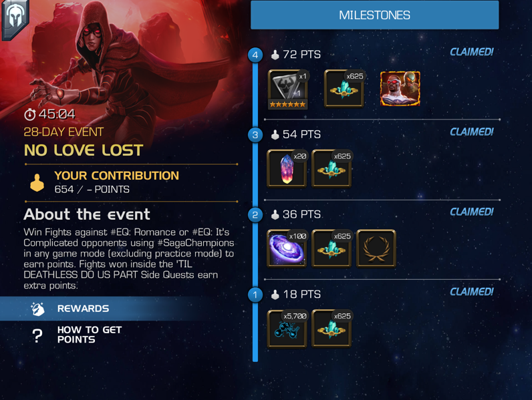Open the x5,700 ISO molecule reward
This screenshot has width=532, height=400.
click(287, 329)
